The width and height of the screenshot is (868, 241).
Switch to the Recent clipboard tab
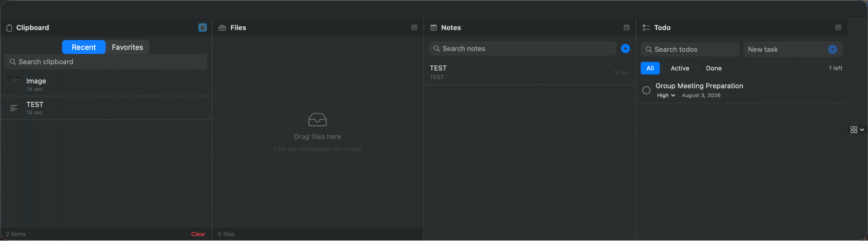(84, 47)
